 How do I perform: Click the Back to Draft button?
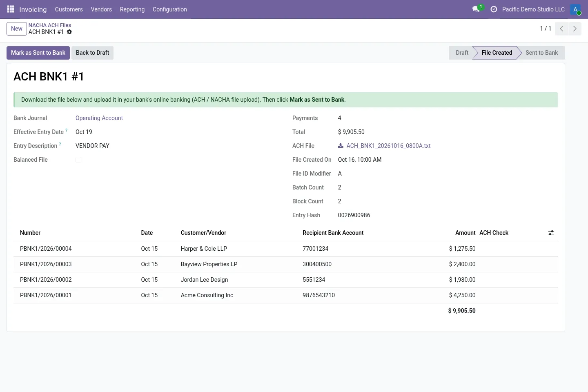click(92, 53)
